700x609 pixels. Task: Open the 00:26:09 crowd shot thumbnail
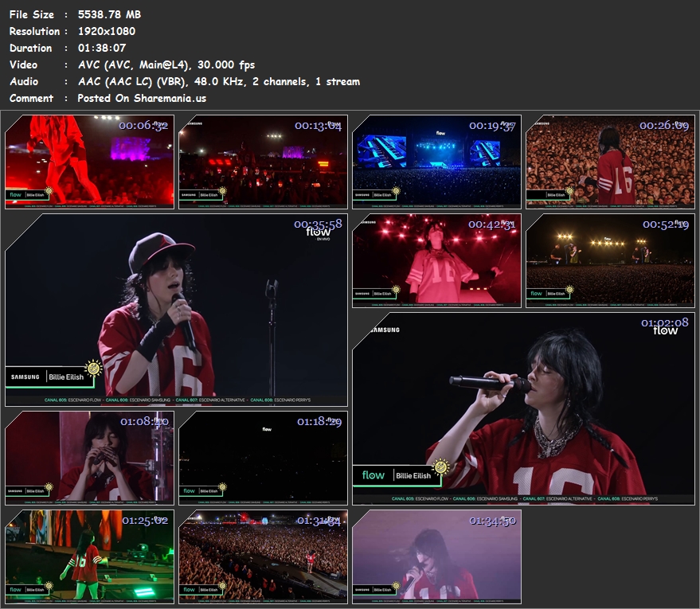(x=610, y=162)
